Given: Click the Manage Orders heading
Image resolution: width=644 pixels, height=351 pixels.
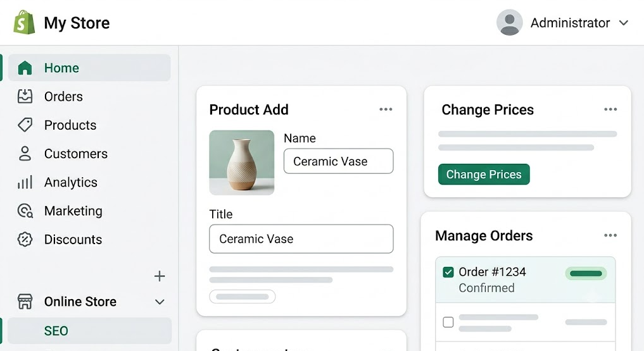Looking at the screenshot, I should click(484, 235).
